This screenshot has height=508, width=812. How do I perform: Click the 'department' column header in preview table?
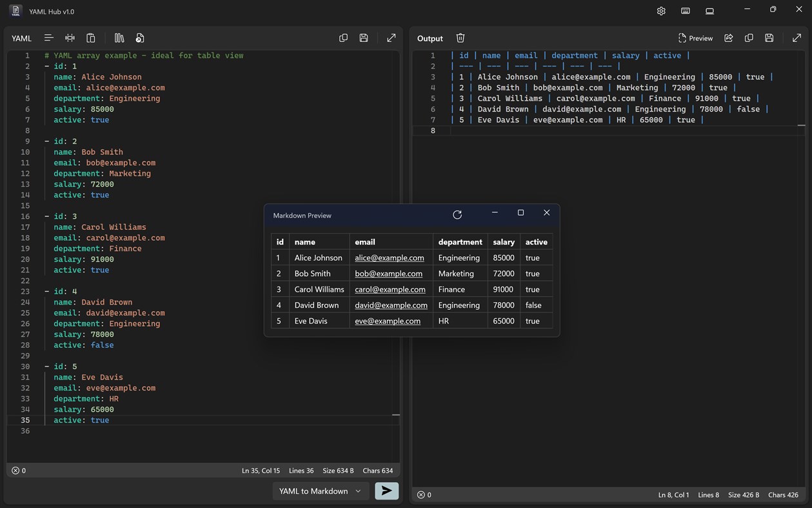coord(460,242)
